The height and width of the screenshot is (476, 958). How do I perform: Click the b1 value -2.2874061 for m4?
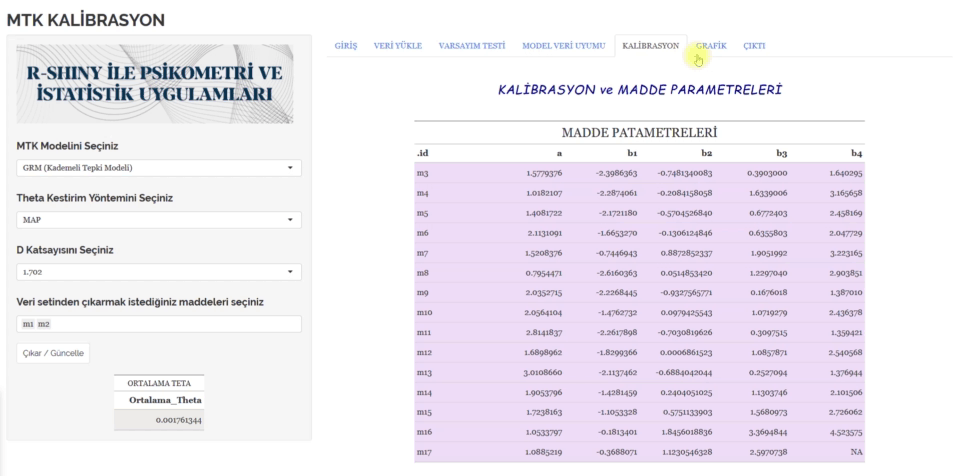(616, 193)
